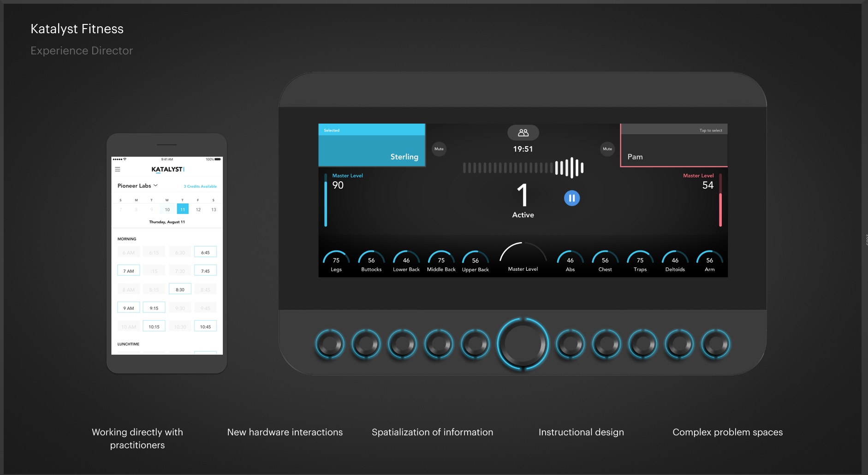Click the leftmost small hardware knob

330,344
